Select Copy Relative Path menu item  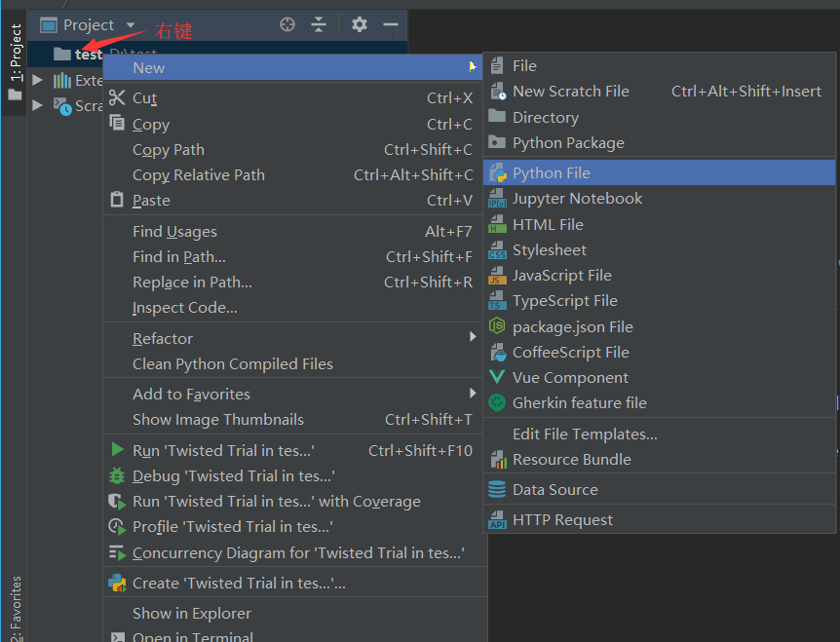pos(199,175)
